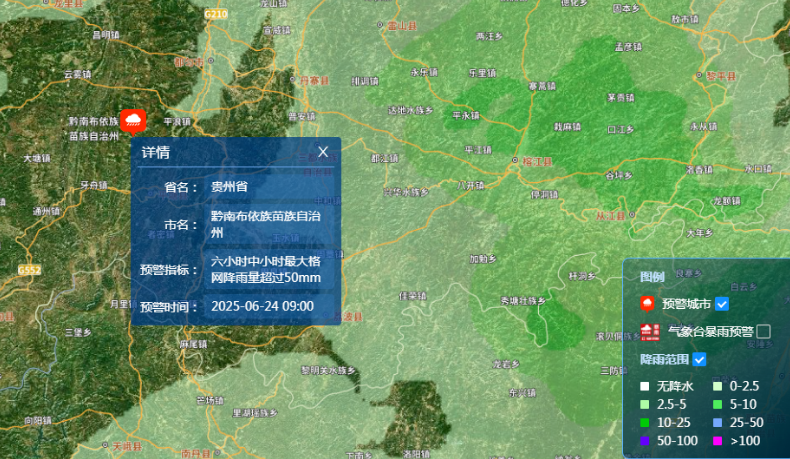790x459 pixels.
Task: Click the 贵州省 province name value
Action: pyautogui.click(x=229, y=187)
